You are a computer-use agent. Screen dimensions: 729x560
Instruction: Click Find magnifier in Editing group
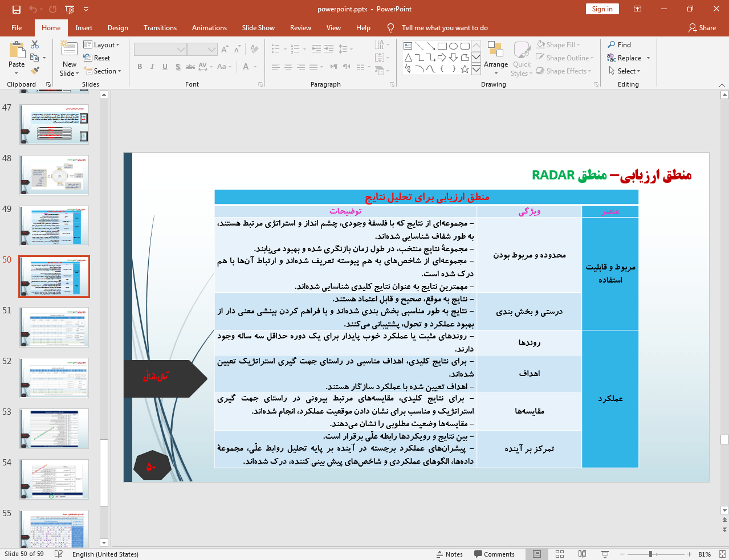pos(620,45)
